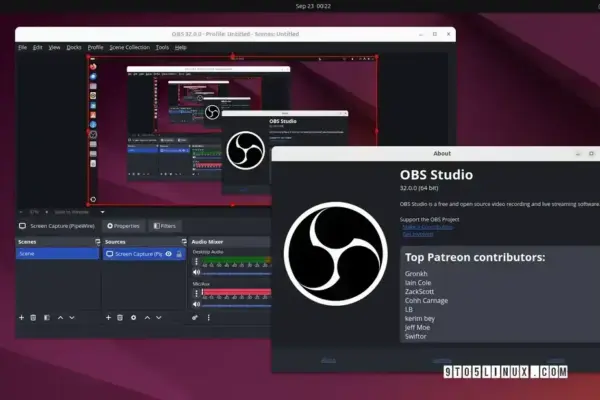Add a new source with the plus icon
The width and height of the screenshot is (600, 400).
pos(108,318)
